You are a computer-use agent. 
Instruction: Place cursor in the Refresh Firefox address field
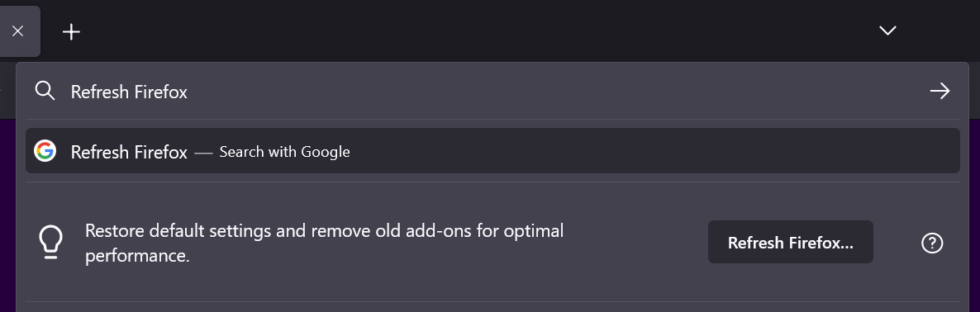click(x=488, y=92)
